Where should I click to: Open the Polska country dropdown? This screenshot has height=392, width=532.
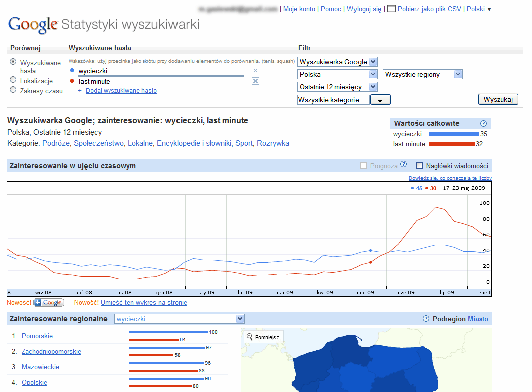[x=337, y=74]
